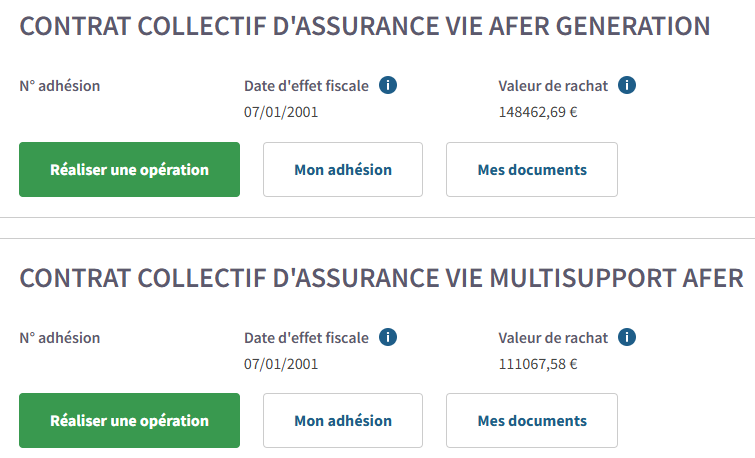Click Valeur de rachat label text in AFER Generation

pyautogui.click(x=553, y=86)
